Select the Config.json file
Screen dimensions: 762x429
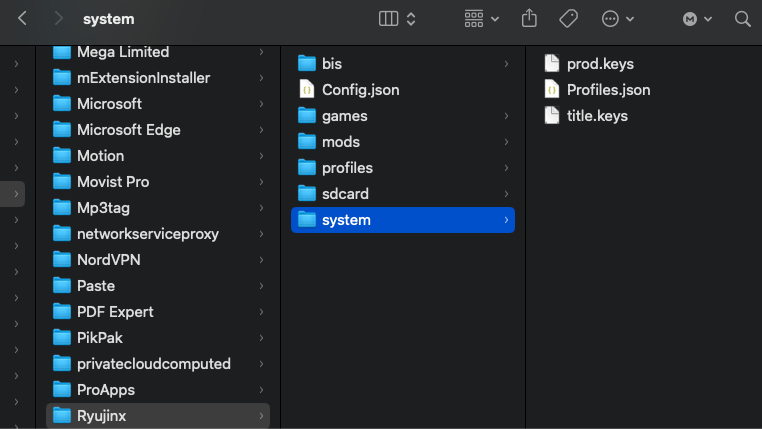(360, 90)
